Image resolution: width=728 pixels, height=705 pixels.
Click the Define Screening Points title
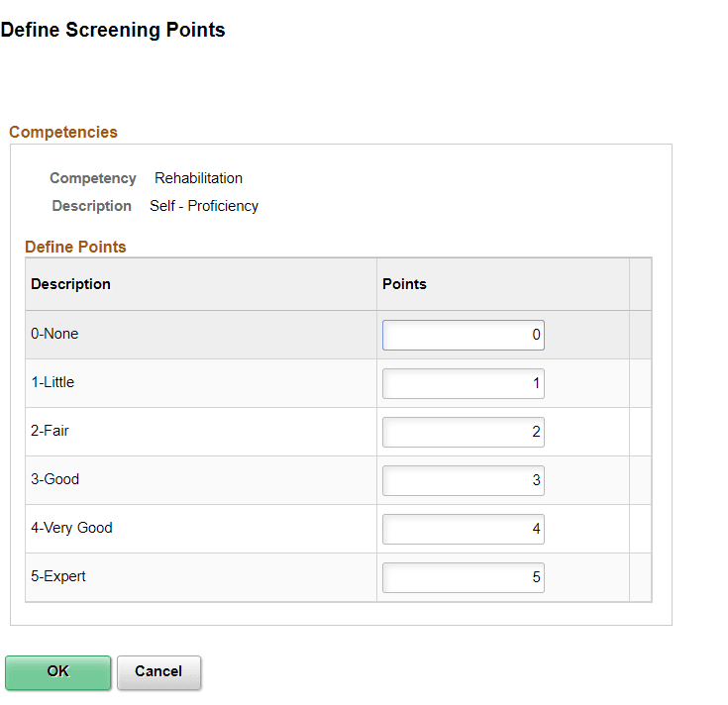(113, 30)
